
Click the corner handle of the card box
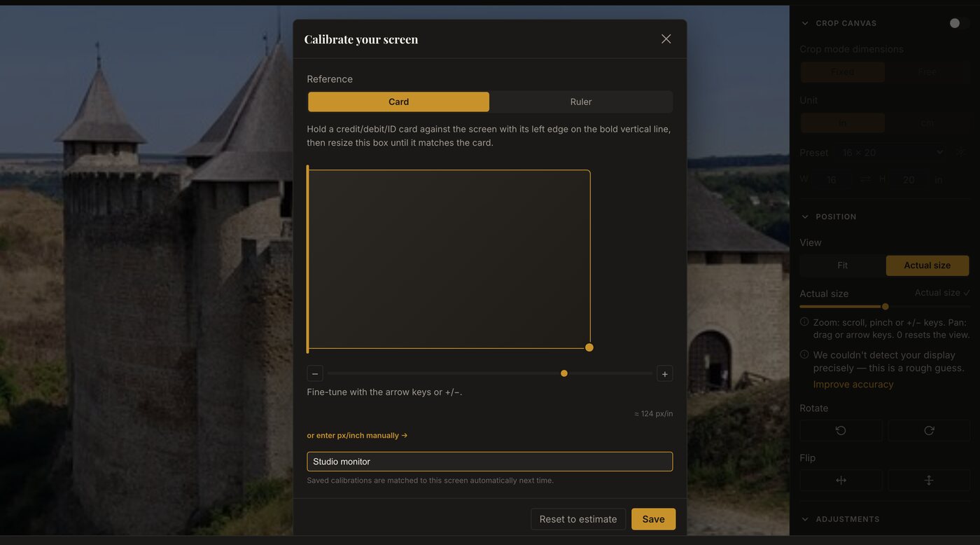point(589,347)
